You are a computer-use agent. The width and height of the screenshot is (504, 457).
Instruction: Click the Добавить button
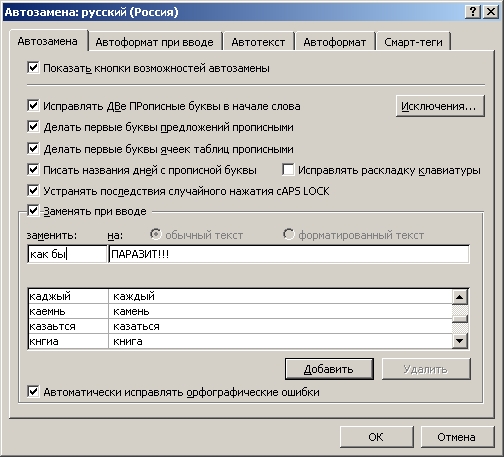[x=329, y=369]
